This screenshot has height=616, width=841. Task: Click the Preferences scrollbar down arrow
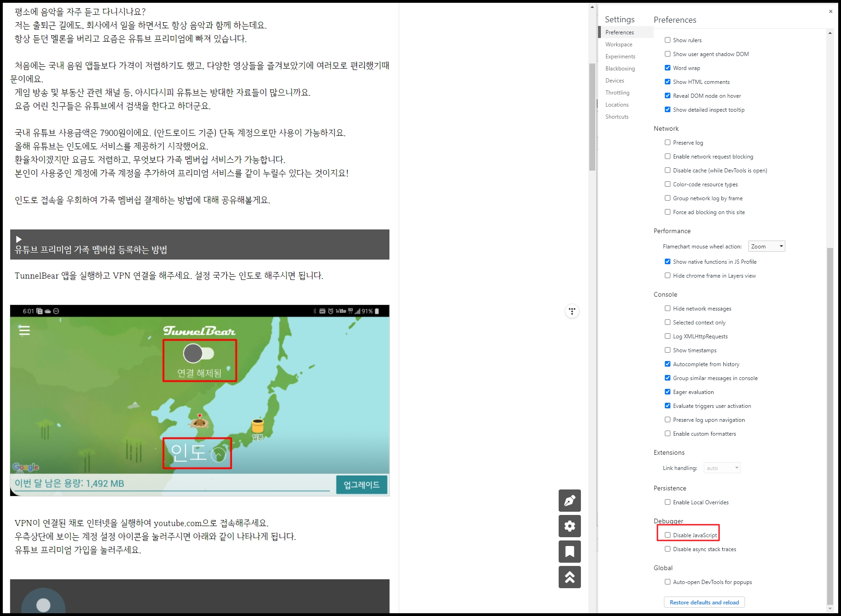pyautogui.click(x=830, y=608)
